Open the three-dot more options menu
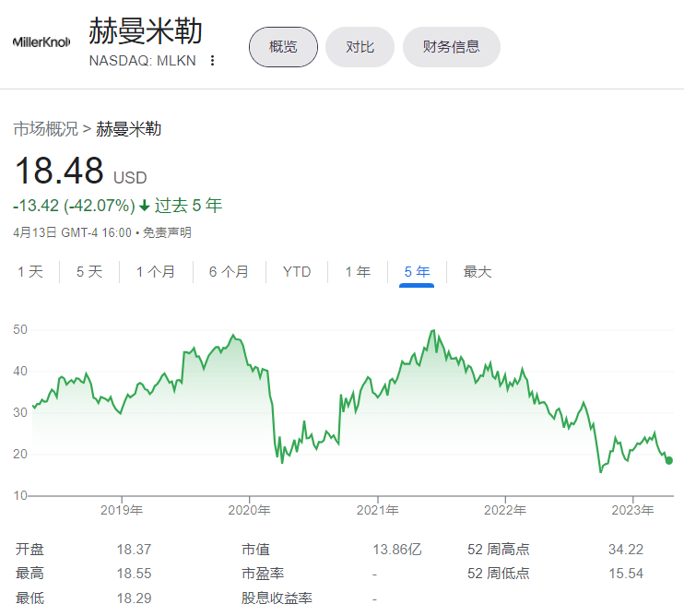The width and height of the screenshot is (684, 616). [x=212, y=60]
